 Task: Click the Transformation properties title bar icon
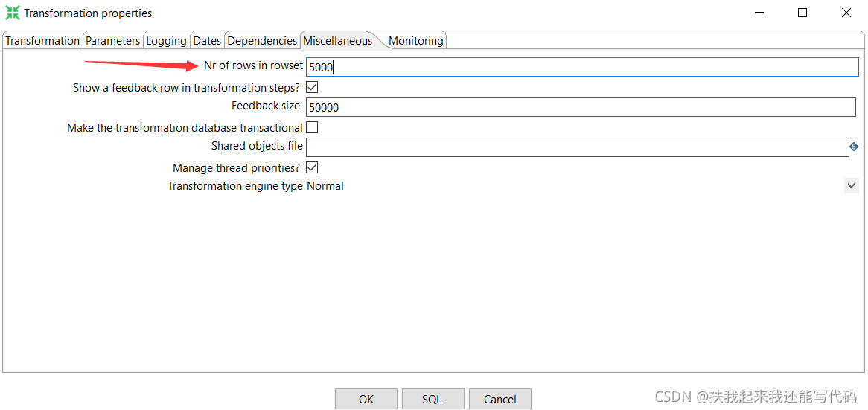[12, 13]
